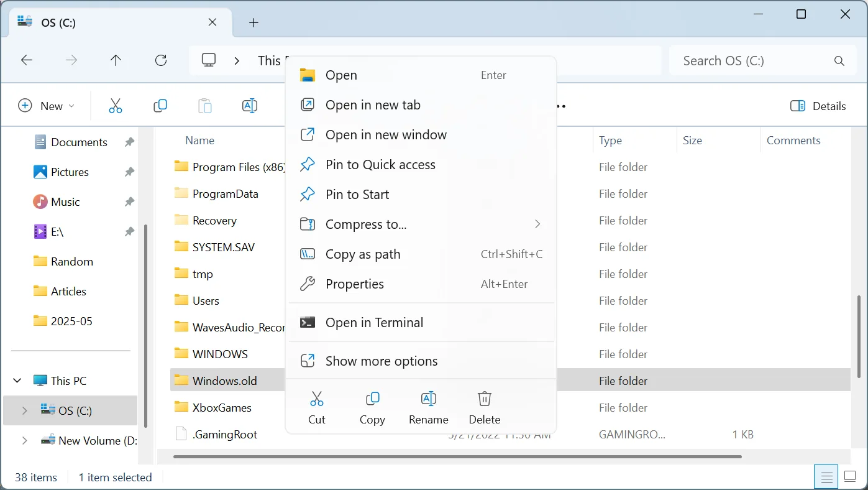Unpin Pictures from Quick access
868x490 pixels.
(x=129, y=172)
